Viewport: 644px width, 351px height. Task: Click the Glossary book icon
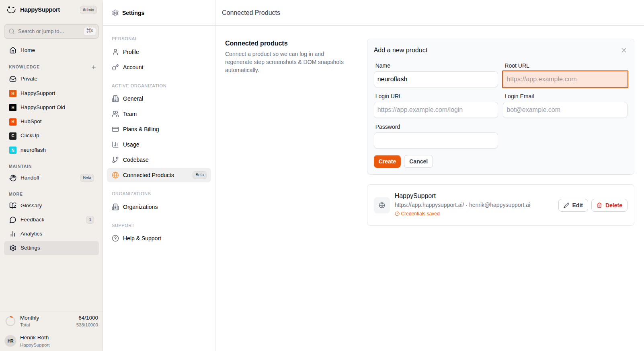[x=13, y=206]
